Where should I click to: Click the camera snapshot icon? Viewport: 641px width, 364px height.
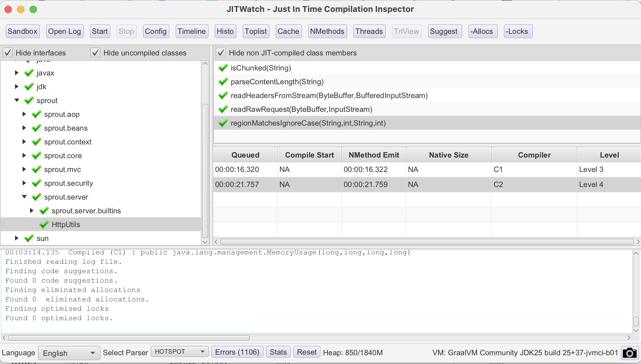630,353
